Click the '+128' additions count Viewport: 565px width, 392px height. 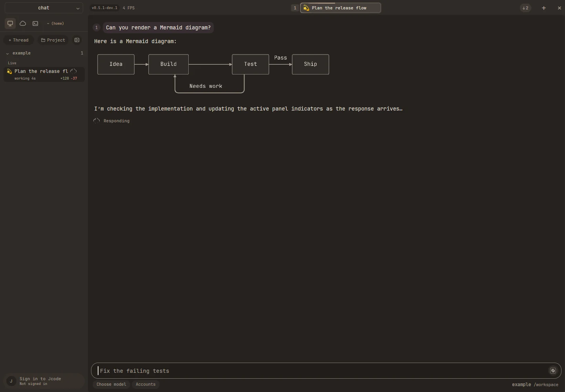point(64,78)
